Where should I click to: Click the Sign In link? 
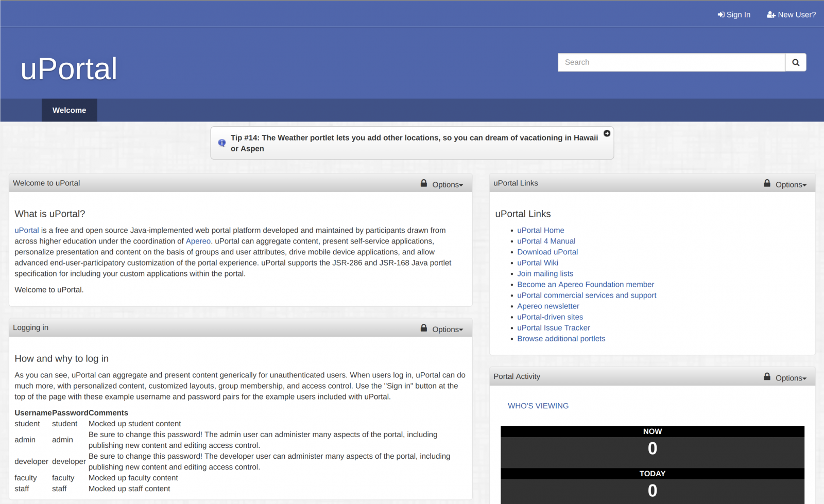pyautogui.click(x=734, y=15)
